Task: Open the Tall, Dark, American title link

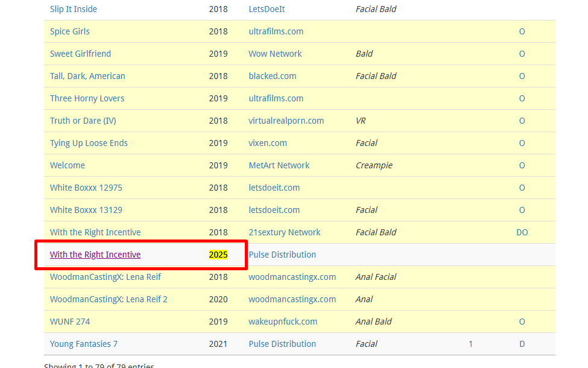Action: tap(88, 76)
